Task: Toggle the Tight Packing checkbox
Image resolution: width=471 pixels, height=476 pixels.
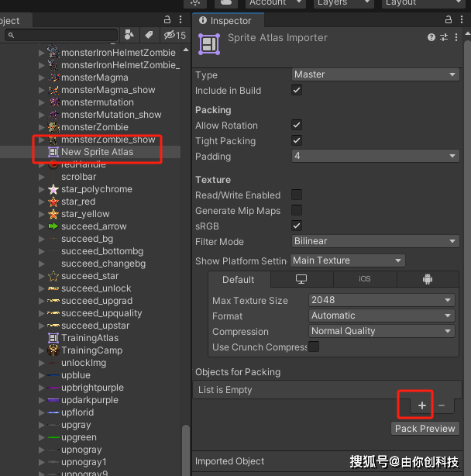Action: (x=297, y=140)
